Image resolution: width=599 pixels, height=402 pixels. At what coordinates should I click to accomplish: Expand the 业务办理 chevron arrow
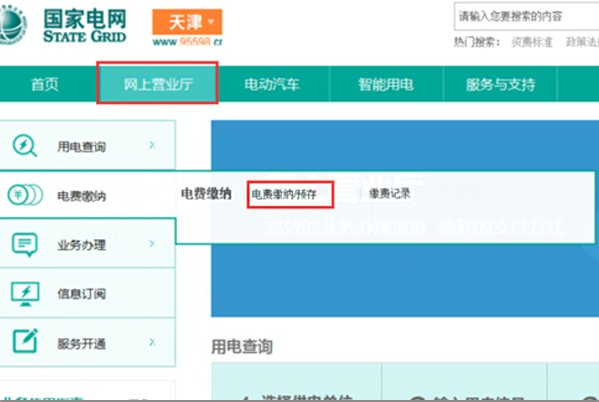click(x=152, y=243)
